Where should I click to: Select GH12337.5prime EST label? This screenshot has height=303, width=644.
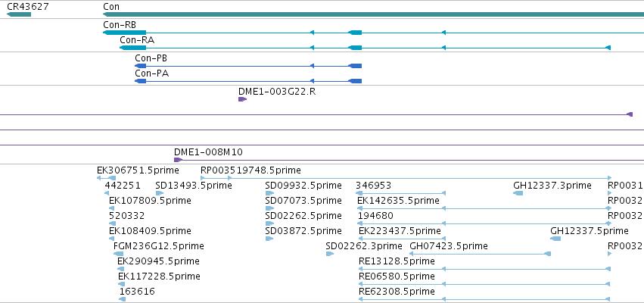[x=590, y=231]
